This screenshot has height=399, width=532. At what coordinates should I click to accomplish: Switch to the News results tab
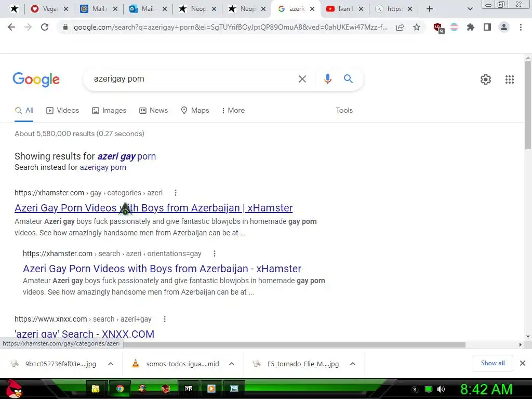(x=153, y=110)
